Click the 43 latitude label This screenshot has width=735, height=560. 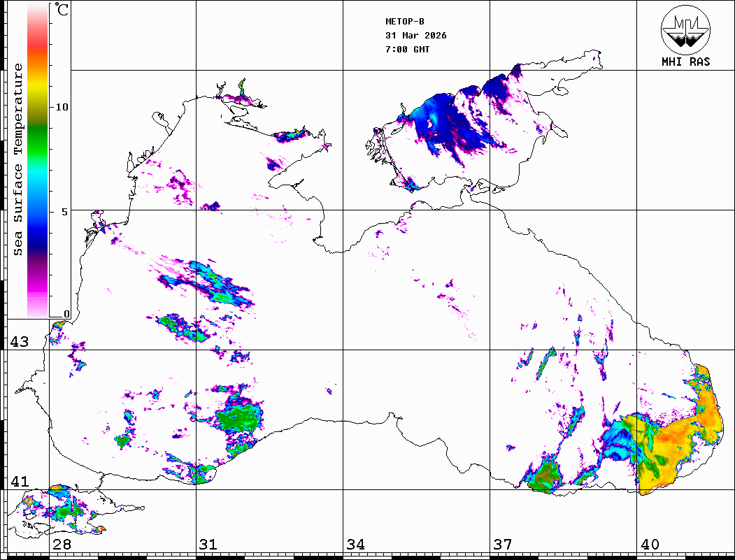18,342
